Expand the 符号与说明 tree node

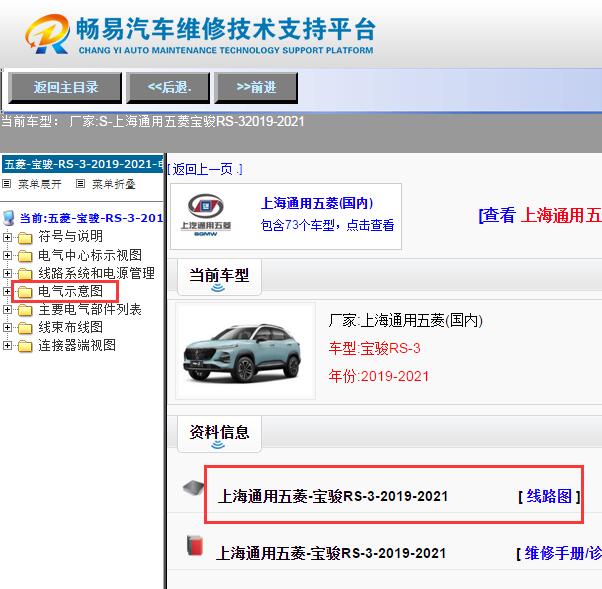tap(7, 237)
